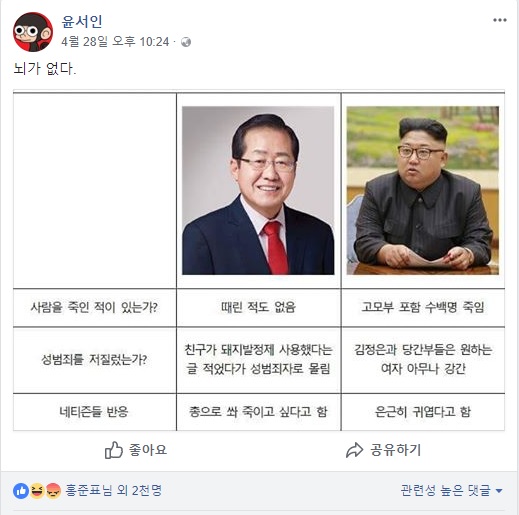This screenshot has width=519, height=515.
Task: Open the 4월 28일 오후 10:24 timestamp
Action: point(115,42)
